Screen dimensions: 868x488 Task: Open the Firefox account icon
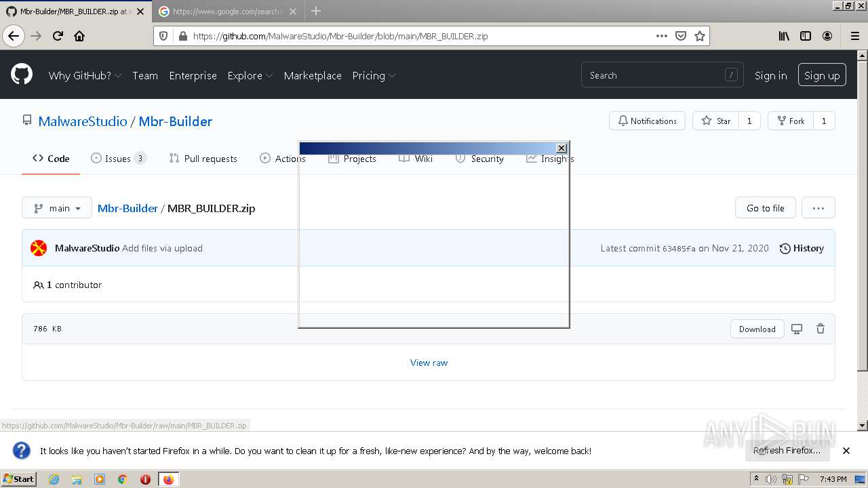coord(827,36)
